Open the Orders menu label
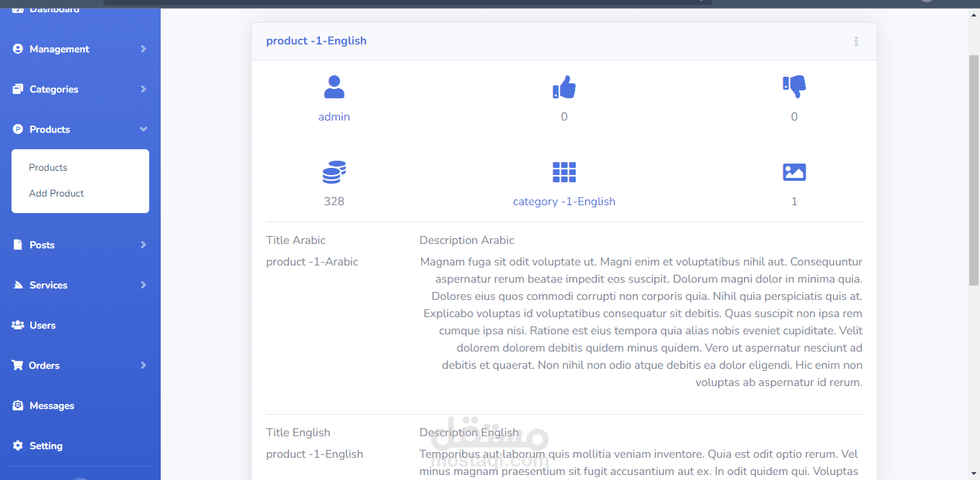 44,365
